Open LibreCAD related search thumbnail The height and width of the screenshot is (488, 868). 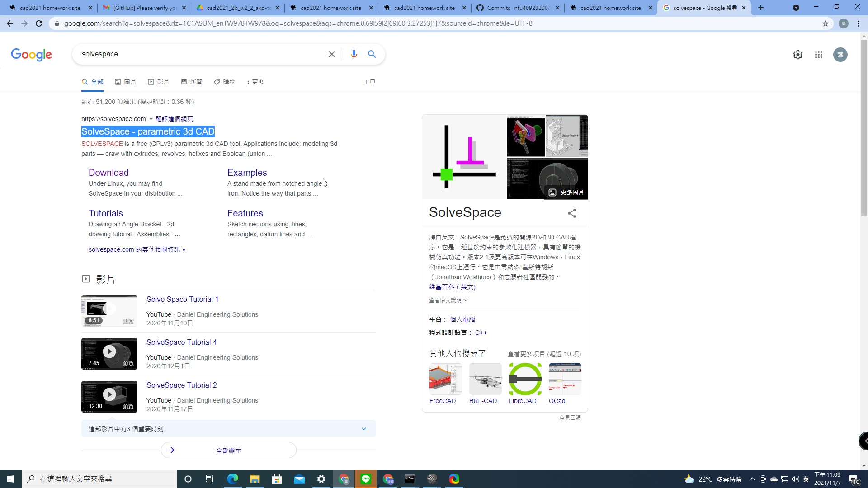525,379
